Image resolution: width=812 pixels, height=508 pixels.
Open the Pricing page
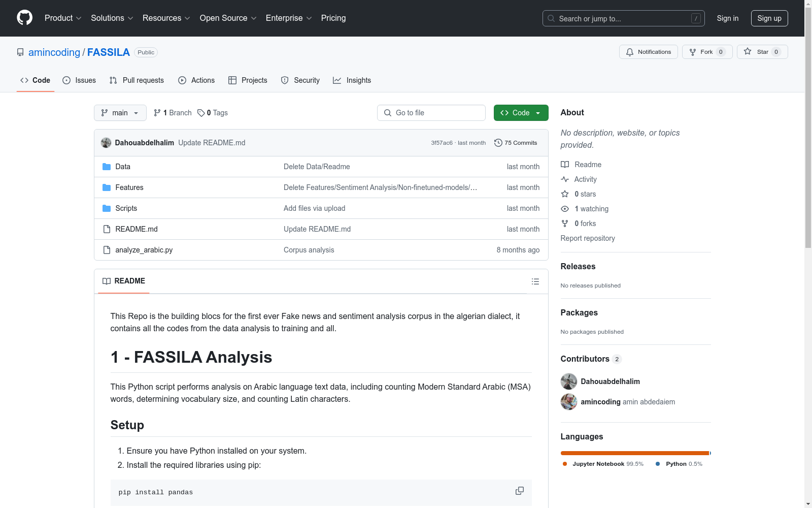333,18
